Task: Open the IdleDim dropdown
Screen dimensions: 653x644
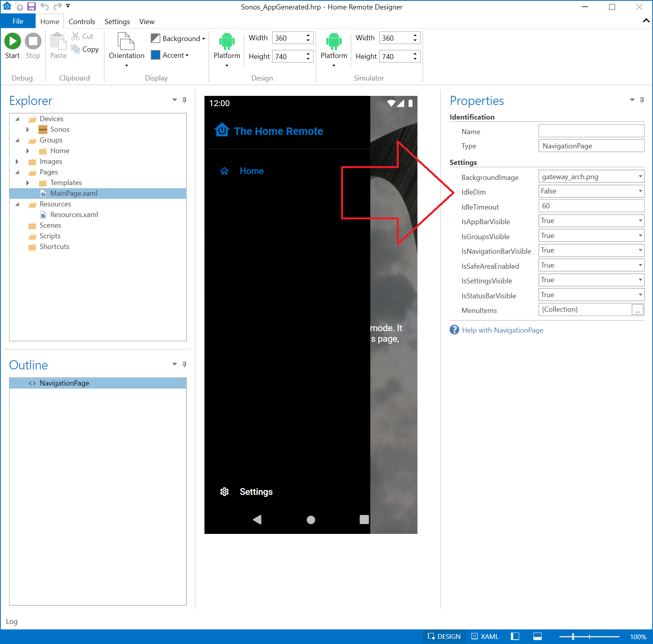Action: [640, 191]
